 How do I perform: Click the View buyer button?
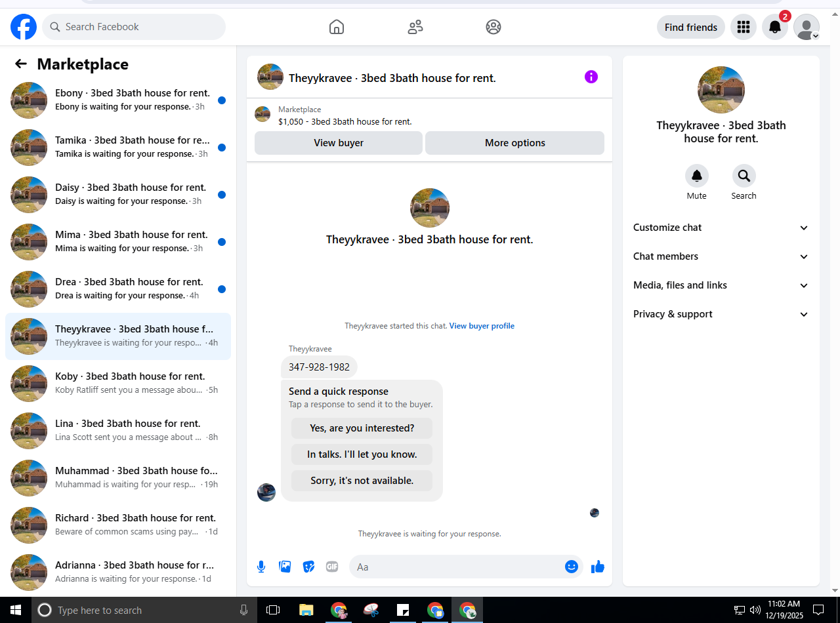tap(339, 143)
